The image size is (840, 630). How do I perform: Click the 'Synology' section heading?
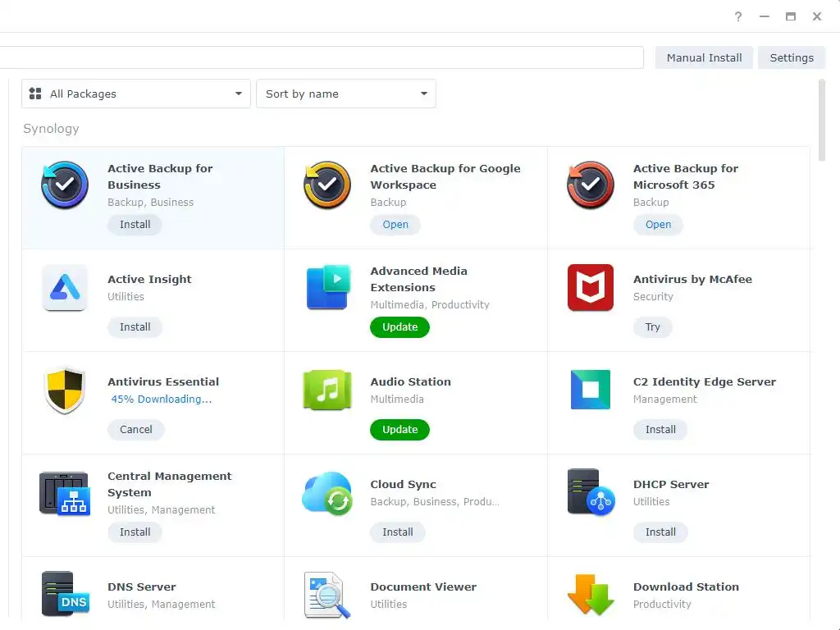pyautogui.click(x=51, y=129)
